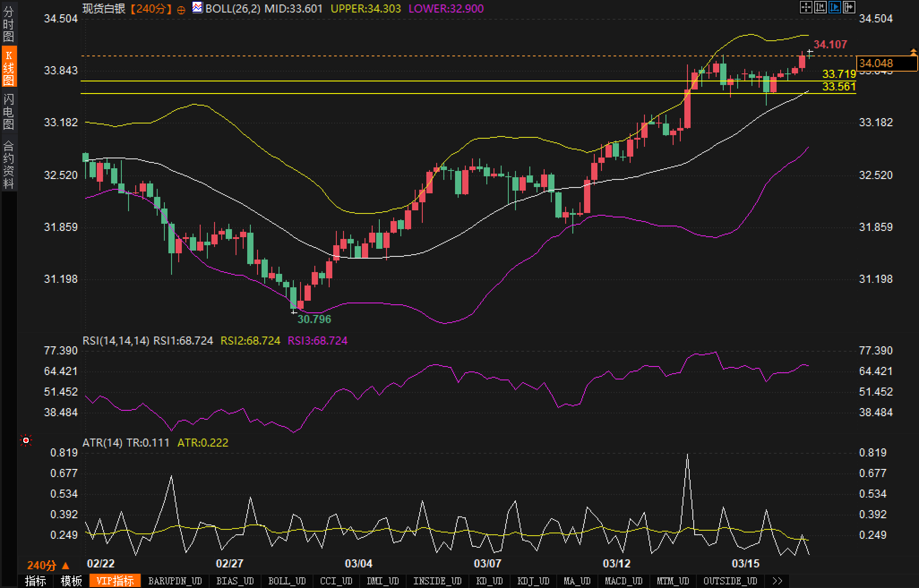Choose the MA_UD indicator

point(577,581)
